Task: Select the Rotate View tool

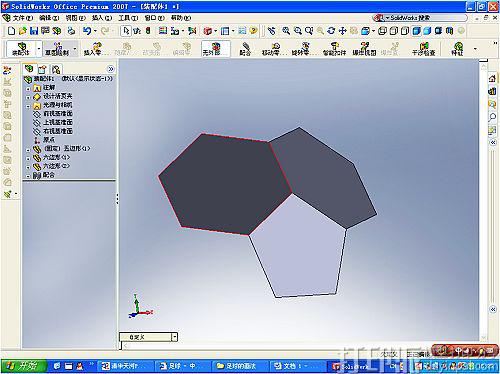Action: [x=331, y=31]
